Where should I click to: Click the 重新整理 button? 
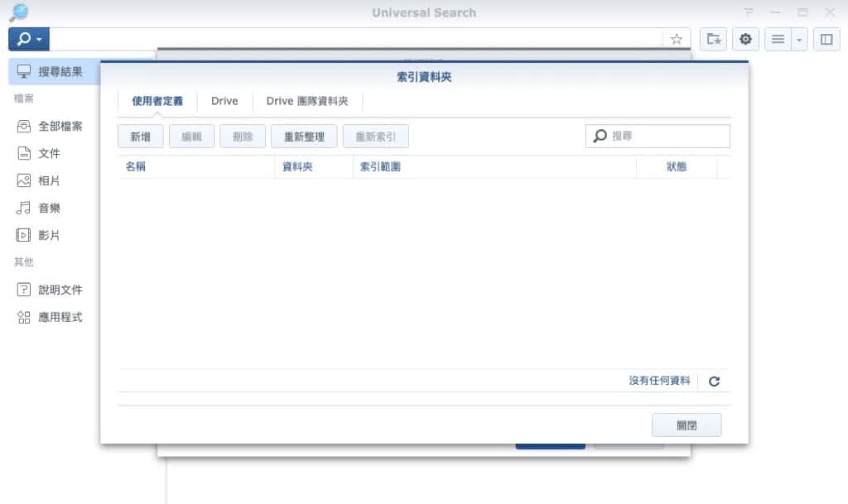tap(304, 137)
